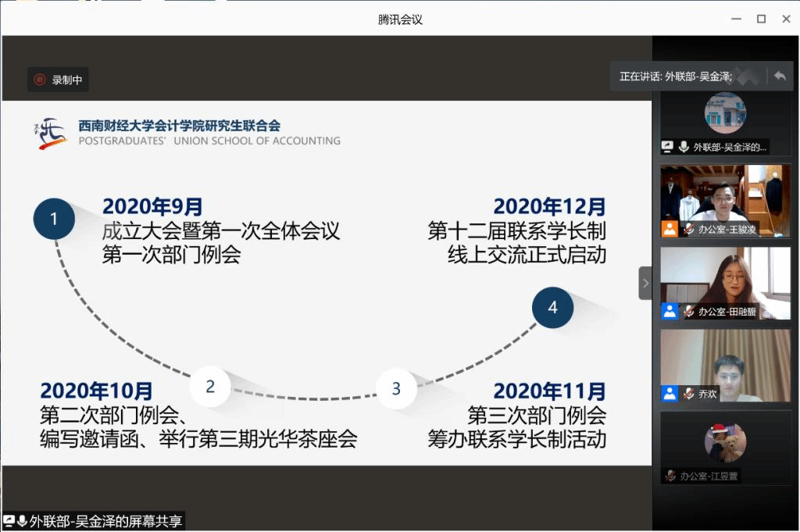Click the screen share icon in bottom-left label
Viewport: 800px width, 532px height.
click(9, 521)
